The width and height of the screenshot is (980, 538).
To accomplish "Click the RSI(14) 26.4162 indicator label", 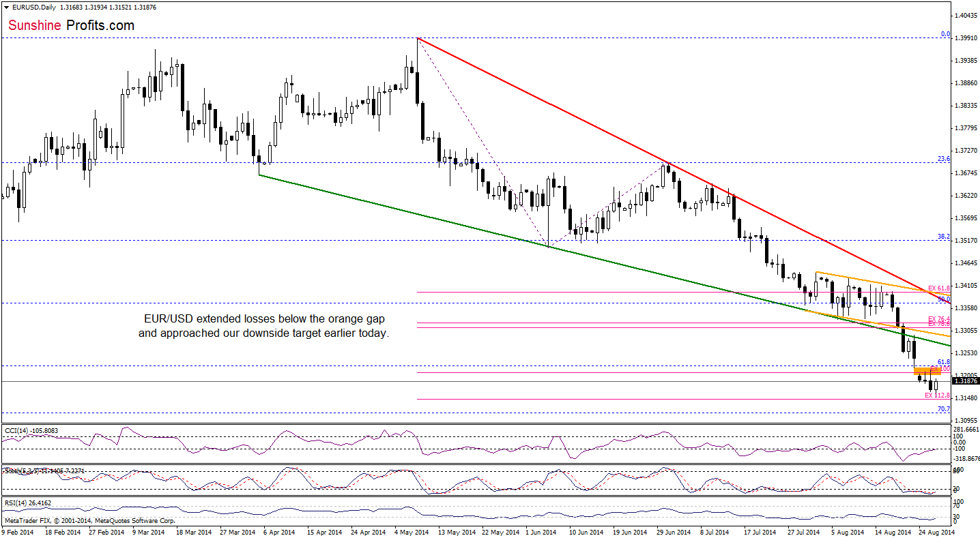I will click(27, 503).
